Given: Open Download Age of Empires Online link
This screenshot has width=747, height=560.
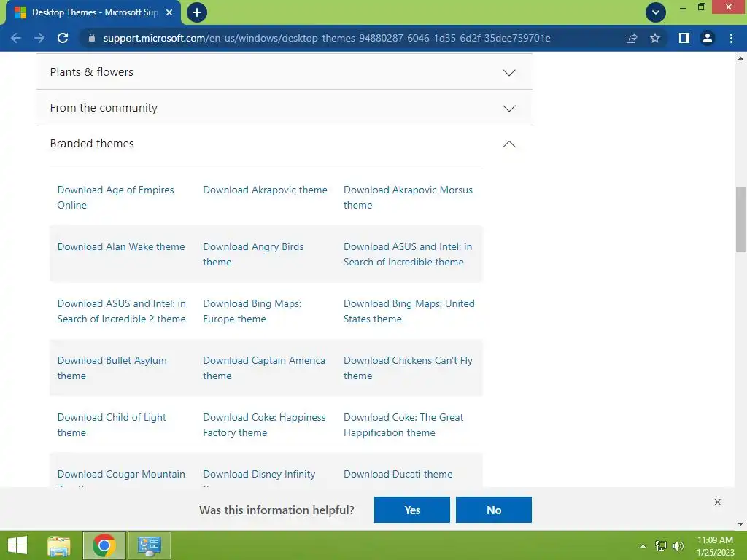Looking at the screenshot, I should 116,197.
